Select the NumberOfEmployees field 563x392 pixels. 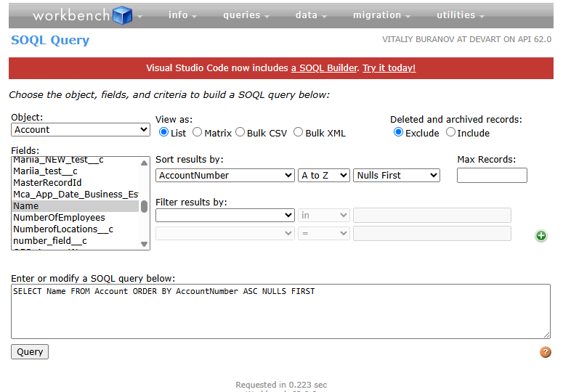point(76,217)
